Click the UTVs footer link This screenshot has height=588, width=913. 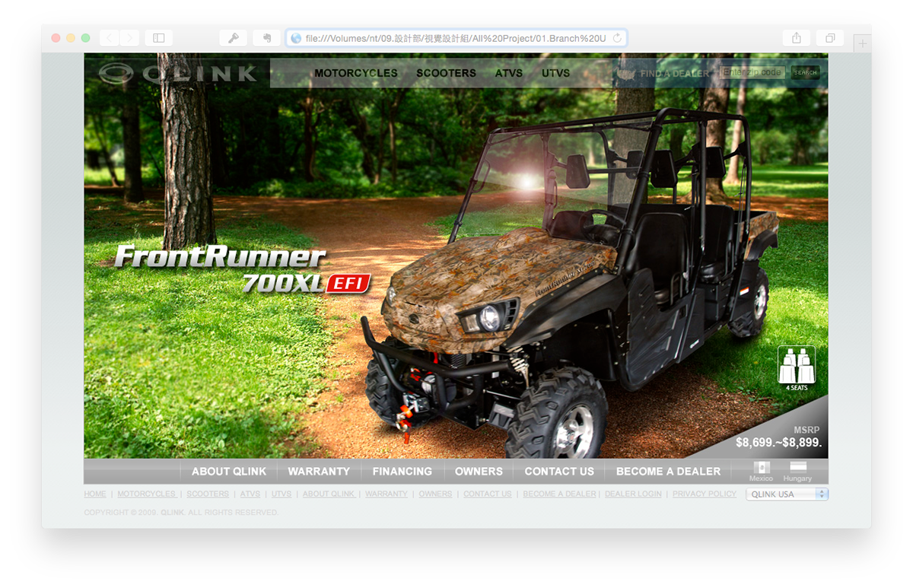[282, 494]
